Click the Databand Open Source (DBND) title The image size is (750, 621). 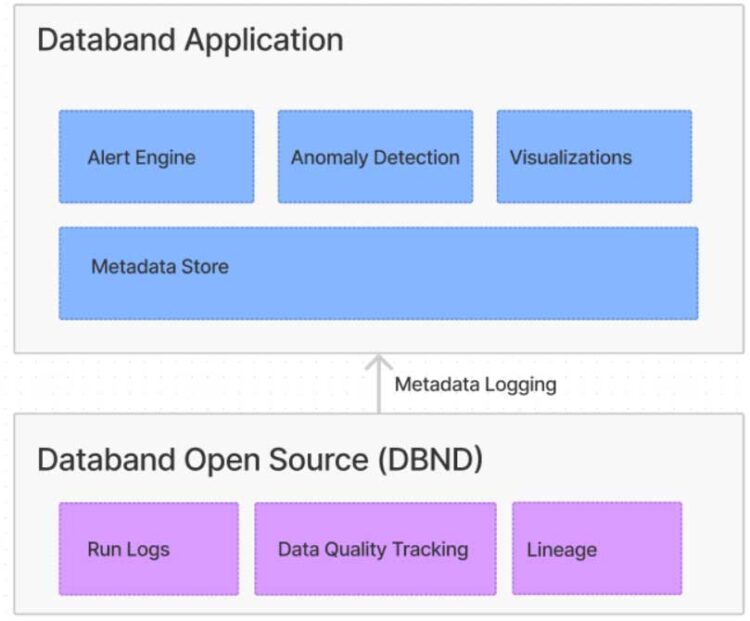tap(260, 460)
